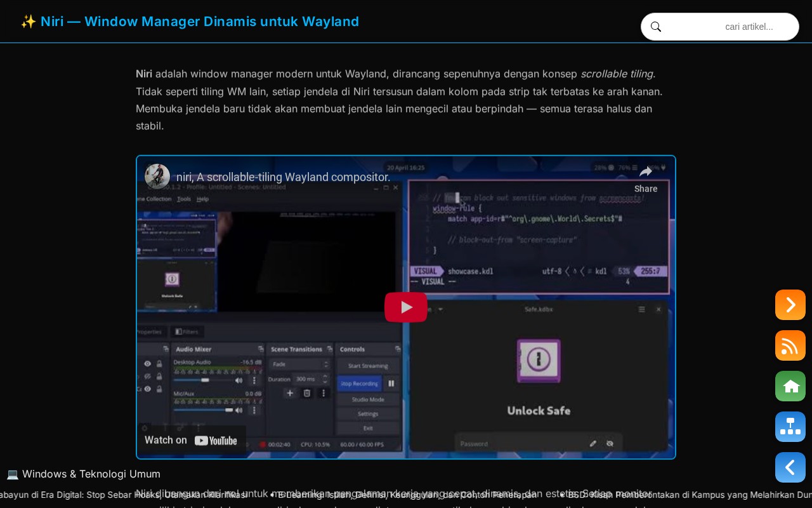This screenshot has width=812, height=508.
Task: Open the Safe.kdbx hamburger menu
Action: click(x=641, y=309)
